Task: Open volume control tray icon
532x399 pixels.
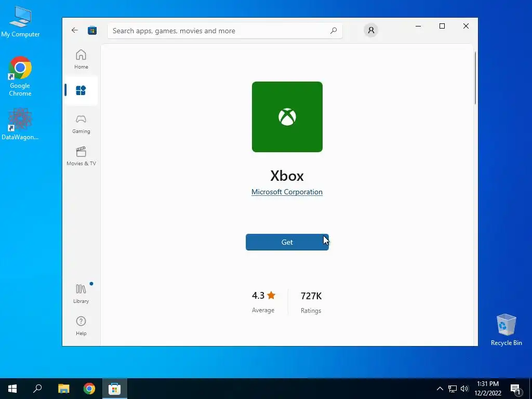Action: coord(464,389)
